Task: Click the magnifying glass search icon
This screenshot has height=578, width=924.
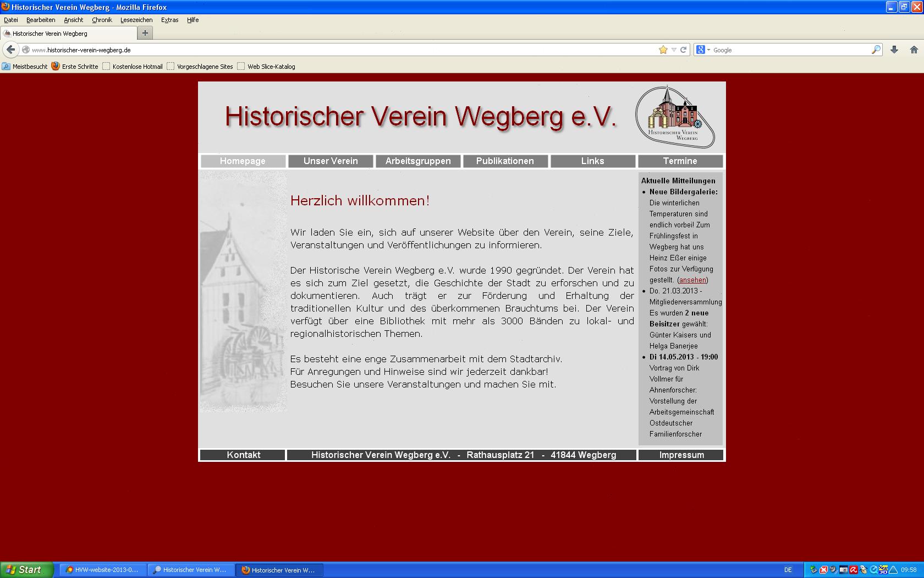Action: [x=876, y=50]
